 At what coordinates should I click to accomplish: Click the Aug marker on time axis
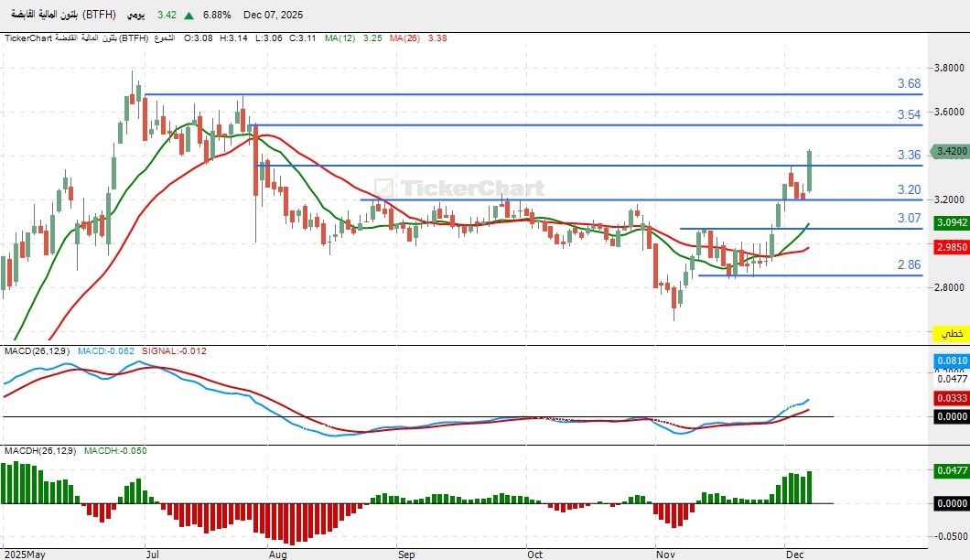278,554
